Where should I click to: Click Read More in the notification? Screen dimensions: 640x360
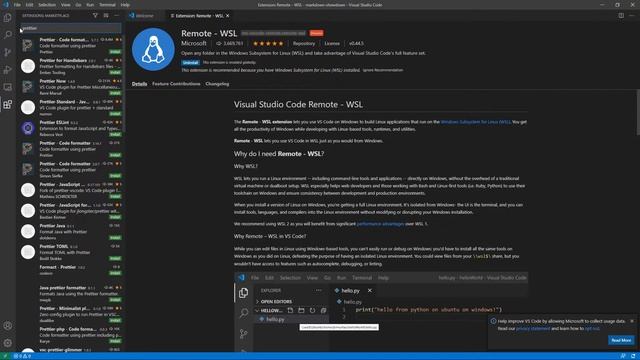tap(621, 340)
